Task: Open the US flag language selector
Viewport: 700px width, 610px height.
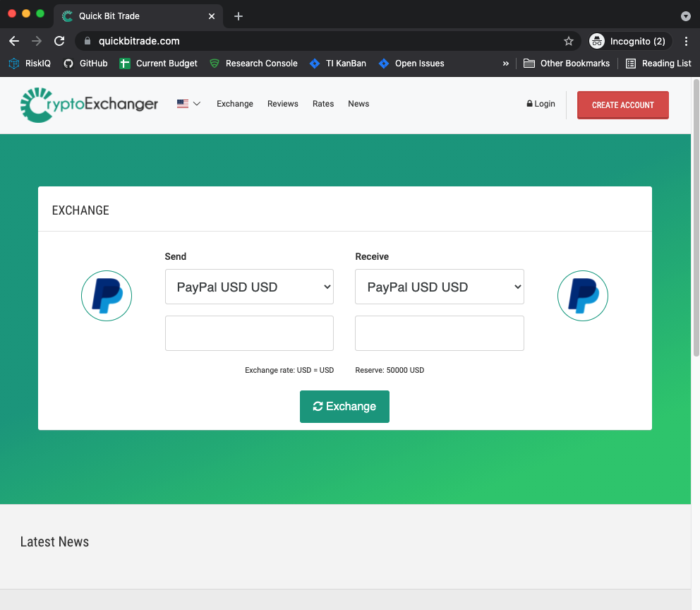Action: [x=189, y=104]
